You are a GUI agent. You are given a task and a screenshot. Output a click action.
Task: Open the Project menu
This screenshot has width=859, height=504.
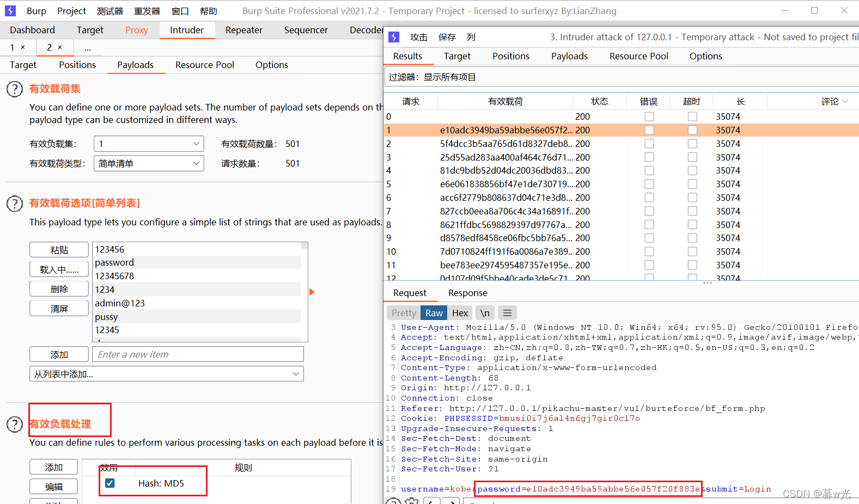click(x=71, y=11)
